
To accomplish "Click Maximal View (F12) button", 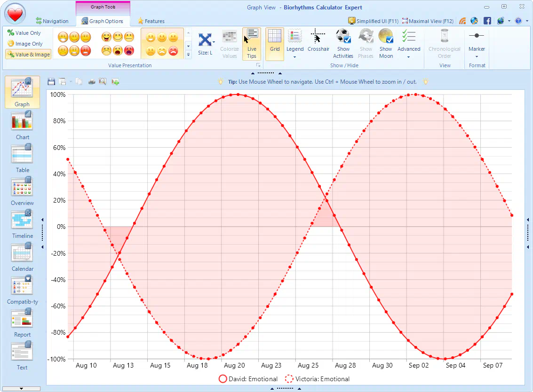I will [x=428, y=21].
